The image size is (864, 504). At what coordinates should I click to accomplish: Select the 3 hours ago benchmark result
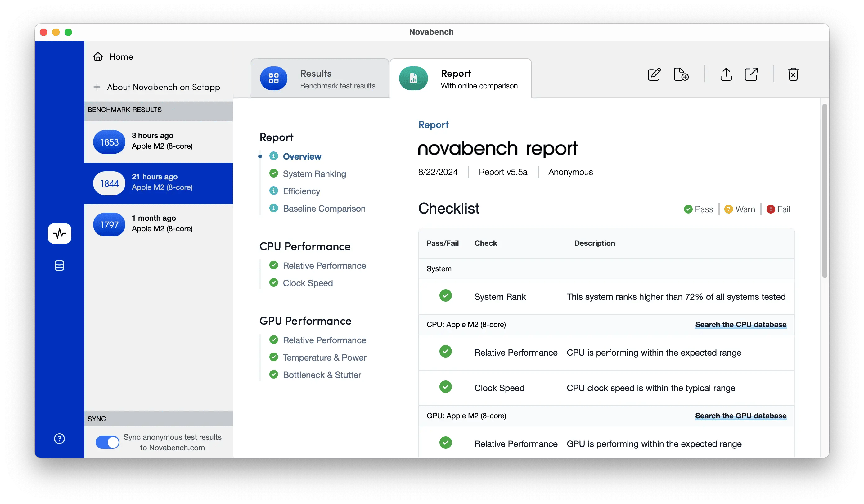(x=158, y=142)
